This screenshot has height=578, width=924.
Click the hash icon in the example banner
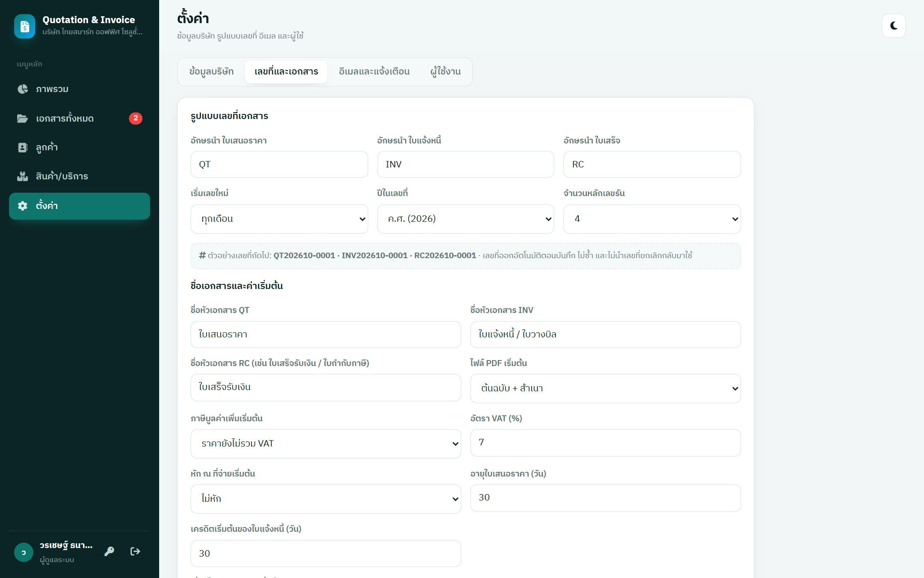click(202, 255)
